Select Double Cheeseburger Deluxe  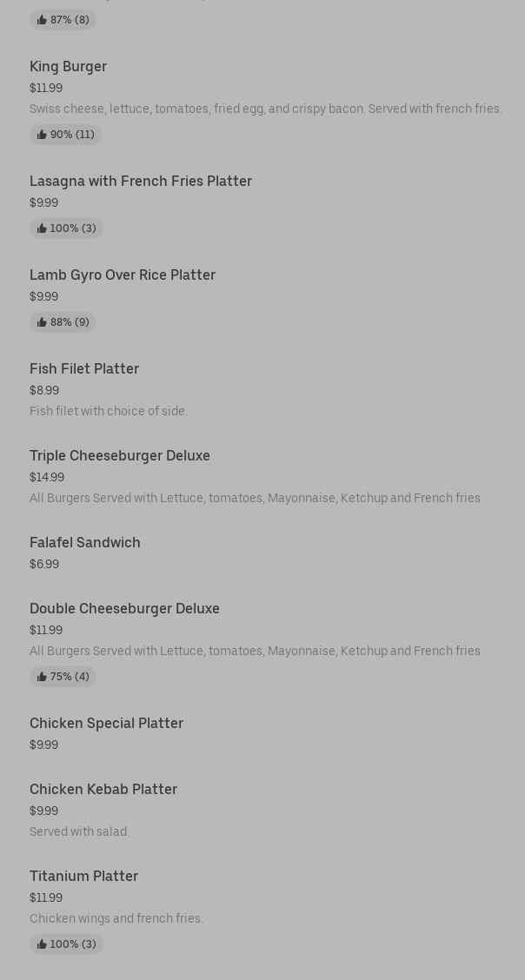124,608
